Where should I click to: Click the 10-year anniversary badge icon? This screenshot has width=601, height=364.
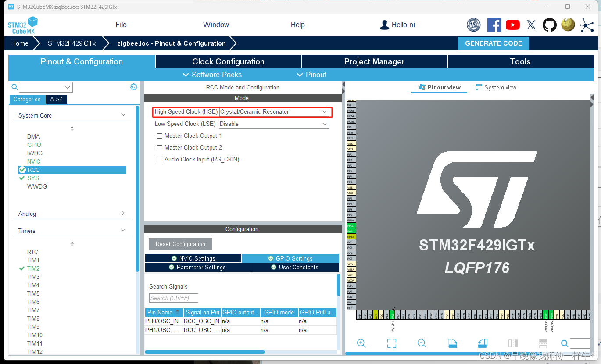[x=474, y=25]
